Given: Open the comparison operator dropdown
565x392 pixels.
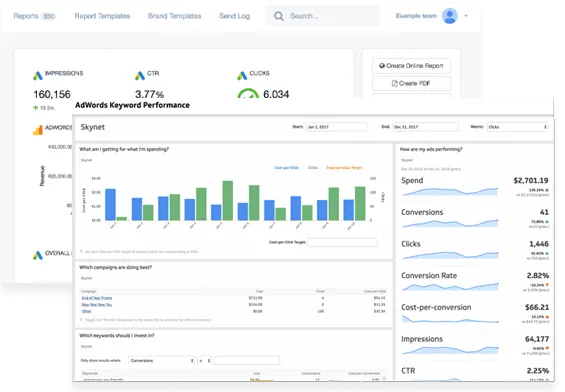Looking at the screenshot, I should click(x=205, y=360).
